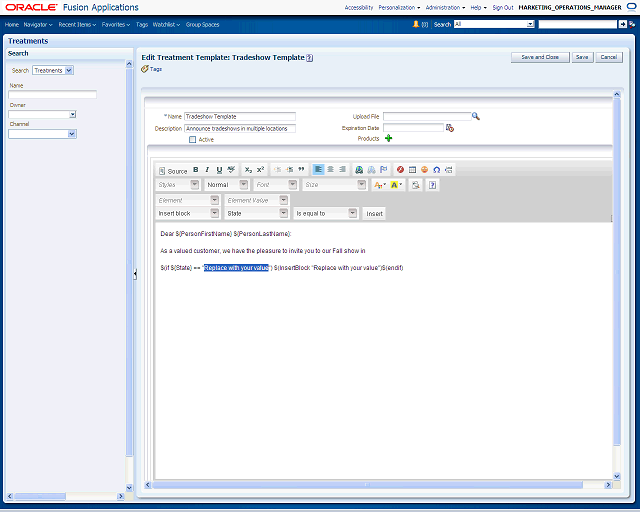Open the Recent Items menu
Viewport: 640px width, 512px height.
pyautogui.click(x=77, y=25)
